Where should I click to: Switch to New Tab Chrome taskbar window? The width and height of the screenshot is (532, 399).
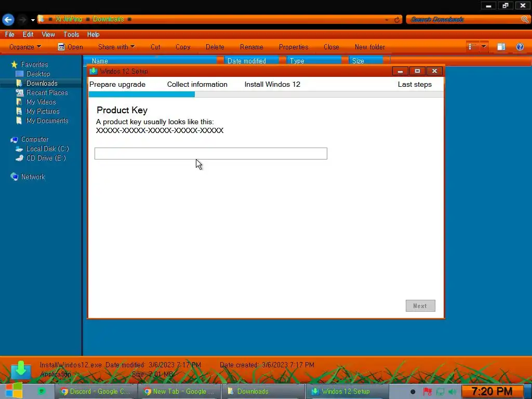pos(179,391)
